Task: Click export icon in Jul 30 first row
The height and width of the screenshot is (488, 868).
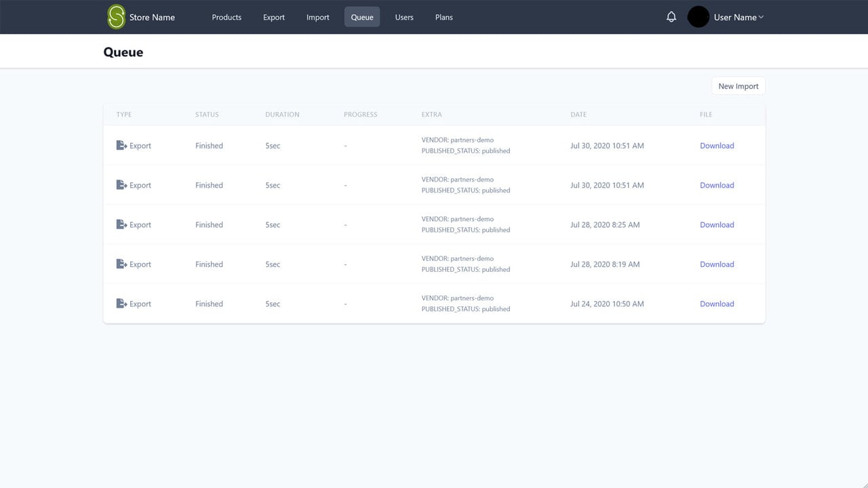Action: 121,146
